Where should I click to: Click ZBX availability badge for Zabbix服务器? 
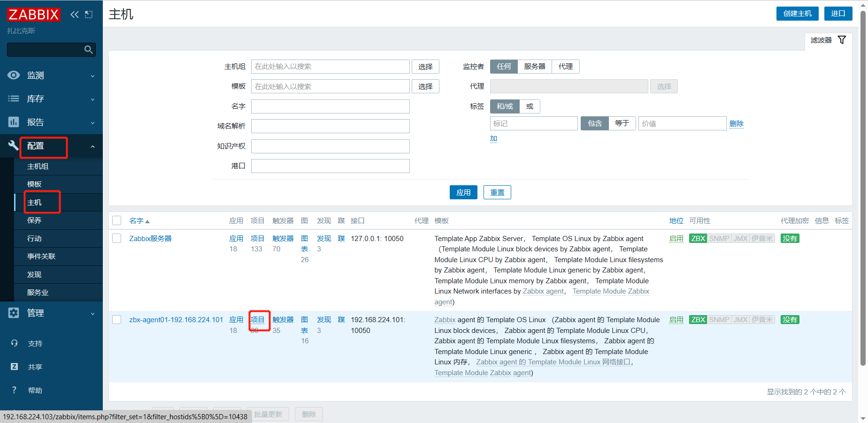click(x=698, y=239)
